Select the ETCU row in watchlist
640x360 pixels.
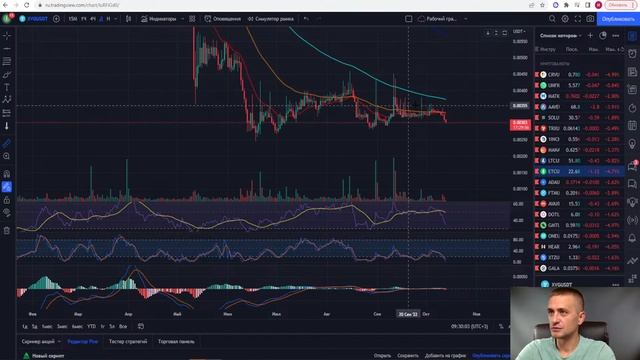[x=579, y=171]
